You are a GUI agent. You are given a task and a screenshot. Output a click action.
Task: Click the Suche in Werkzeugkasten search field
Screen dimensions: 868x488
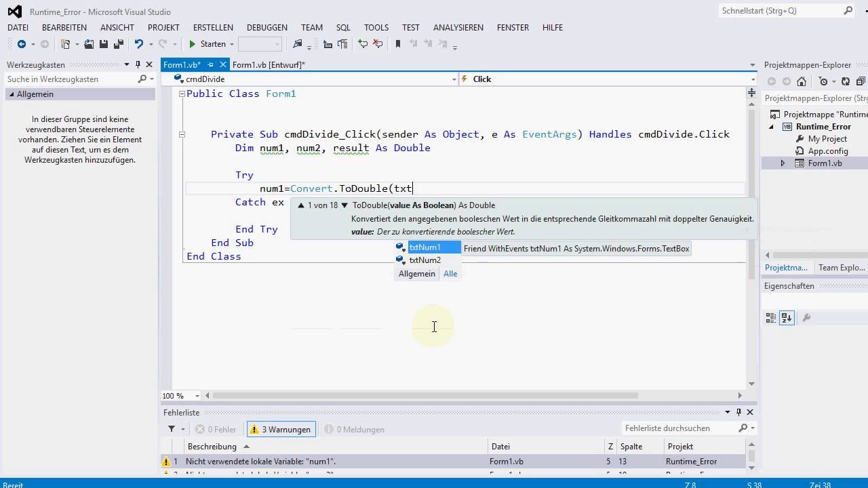click(x=70, y=79)
